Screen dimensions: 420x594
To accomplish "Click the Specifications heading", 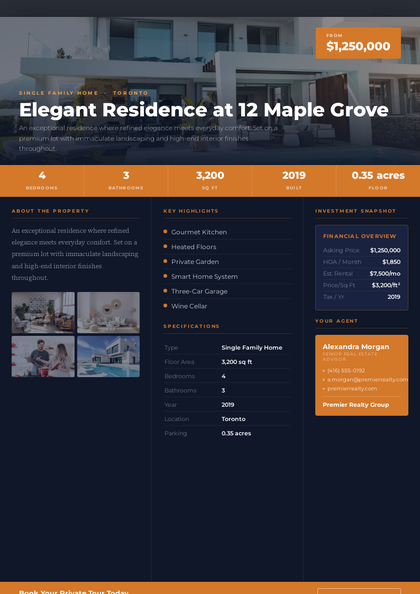I will coord(192,326).
